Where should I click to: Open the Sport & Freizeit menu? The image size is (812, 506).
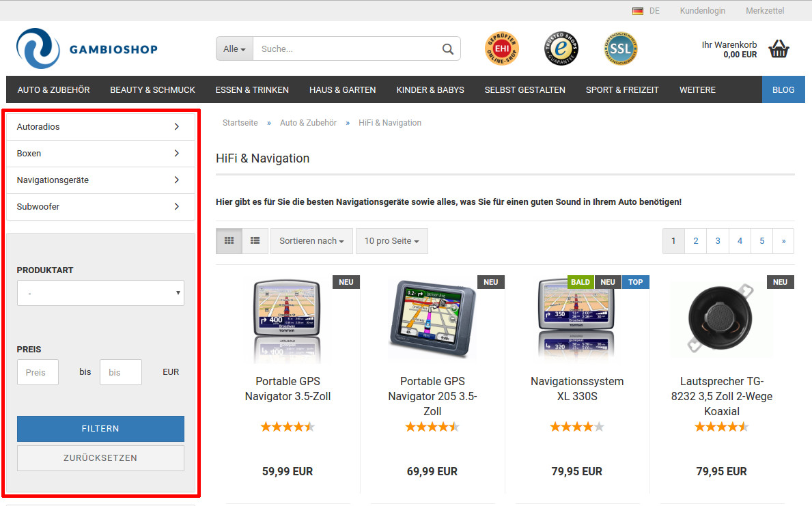[622, 89]
